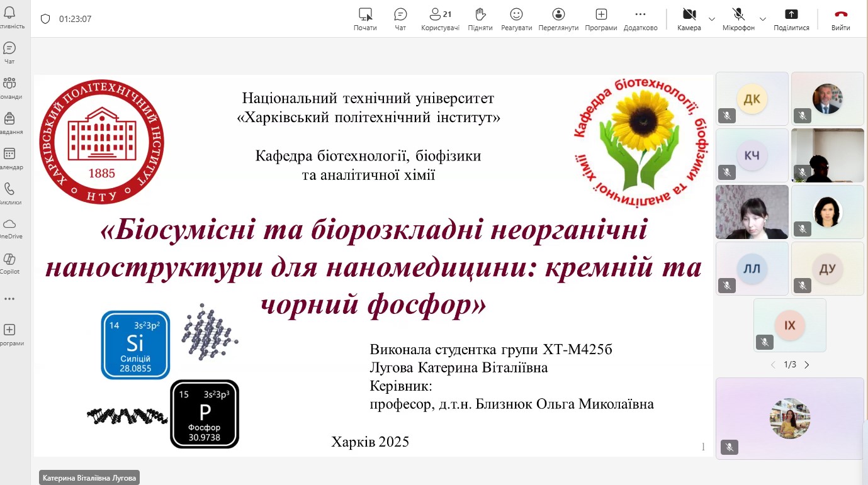
Task: Select the ДК participant tile
Action: (752, 99)
